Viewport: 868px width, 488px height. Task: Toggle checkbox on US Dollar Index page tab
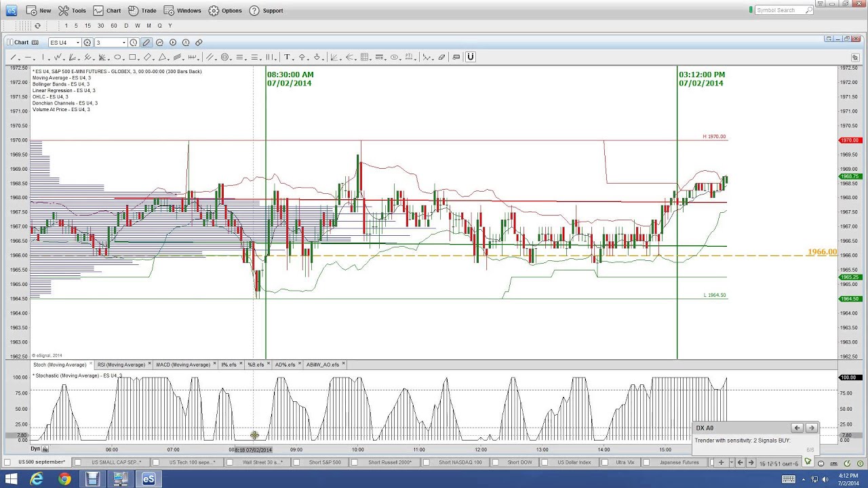click(546, 462)
